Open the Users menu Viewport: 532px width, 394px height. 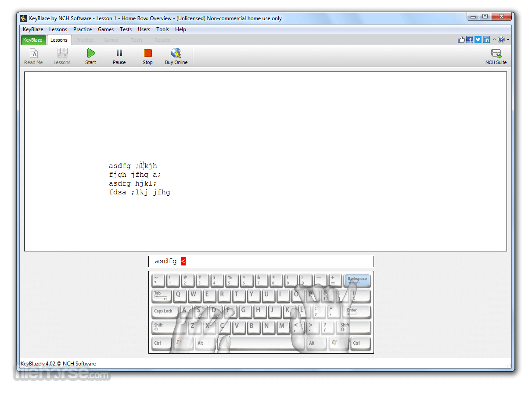(144, 29)
